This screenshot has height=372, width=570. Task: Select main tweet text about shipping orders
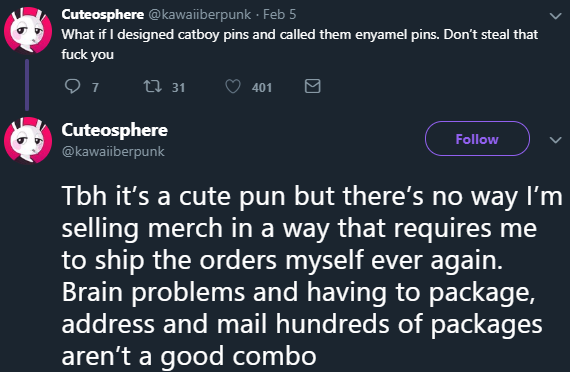312,276
